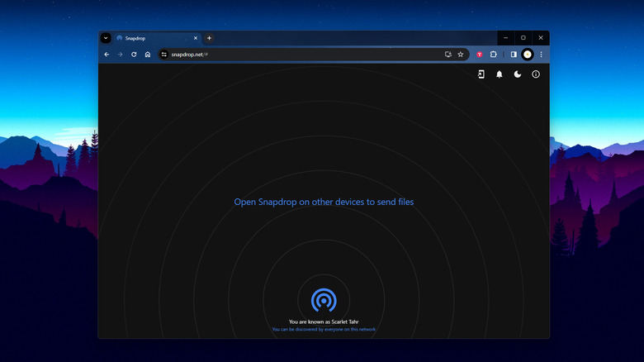Click the Snapdrop broadcast logo at the bottom
Screen dimensions: 644x362
pyautogui.click(x=324, y=300)
